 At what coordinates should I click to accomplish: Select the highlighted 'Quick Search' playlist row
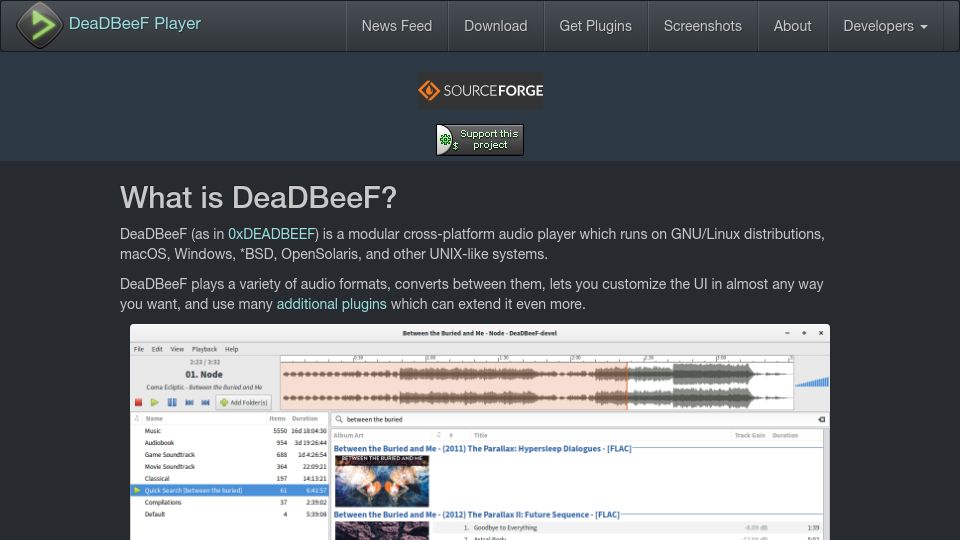tap(230, 490)
